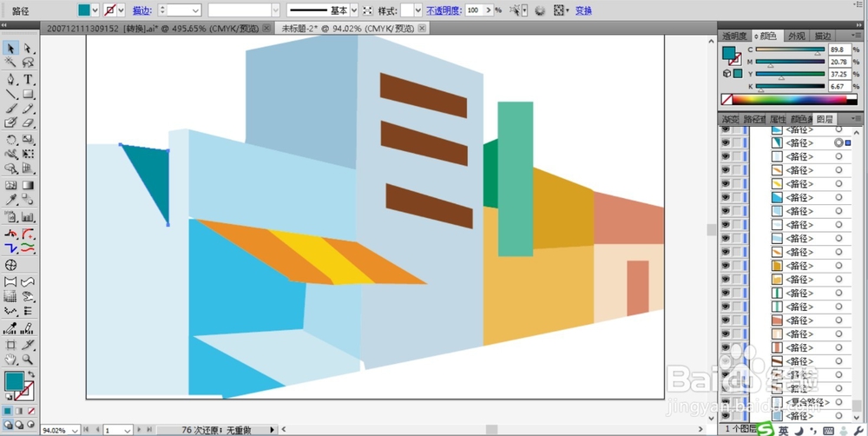Select the Paintbrush tool
868x436 pixels.
(10, 108)
